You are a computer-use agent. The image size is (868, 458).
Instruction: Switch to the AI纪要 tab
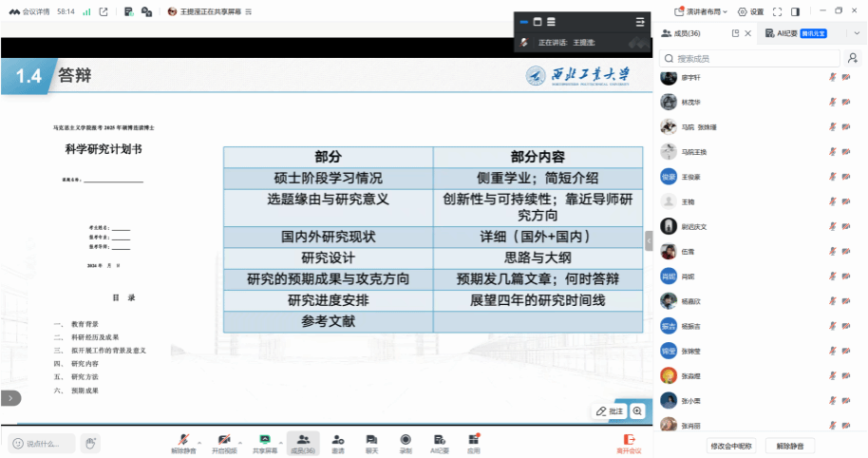coord(784,33)
